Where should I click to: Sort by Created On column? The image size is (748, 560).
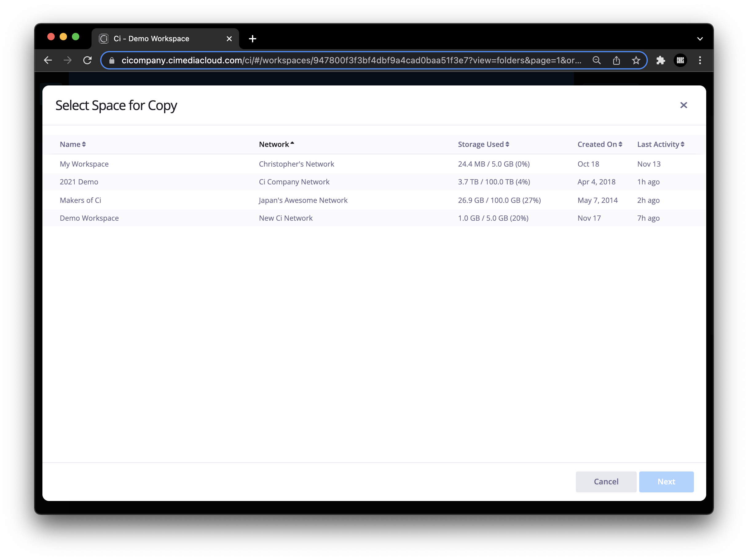(600, 144)
